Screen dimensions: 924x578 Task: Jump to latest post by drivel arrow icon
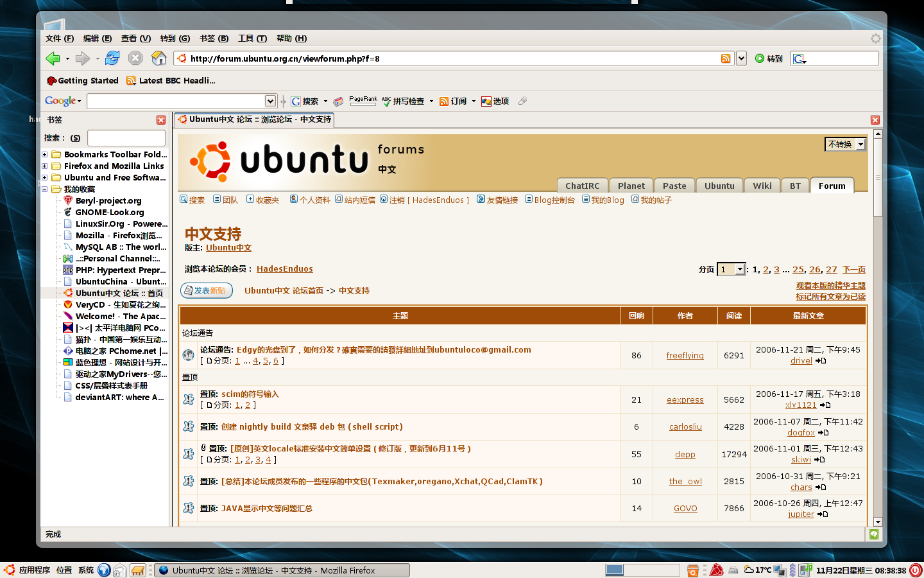(821, 361)
